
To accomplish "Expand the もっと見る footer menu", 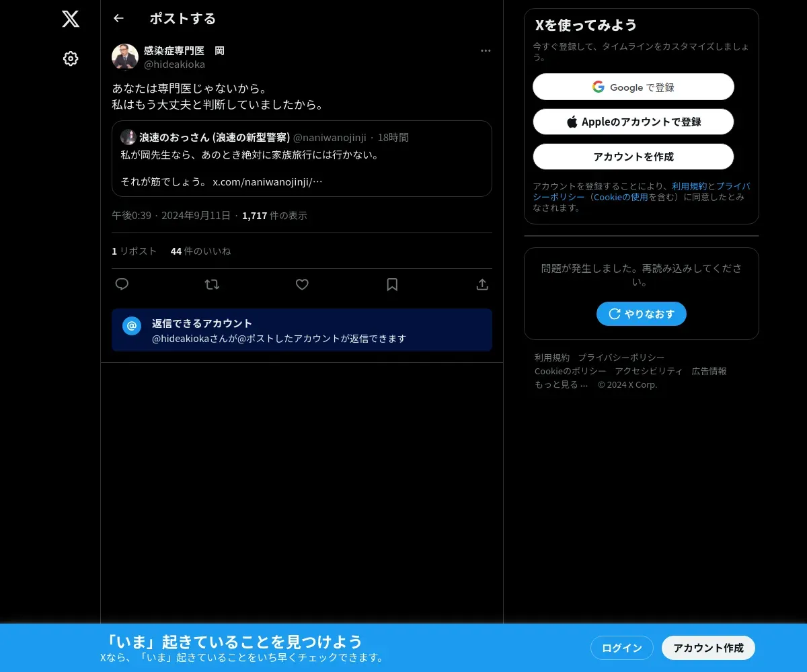I will pyautogui.click(x=562, y=384).
